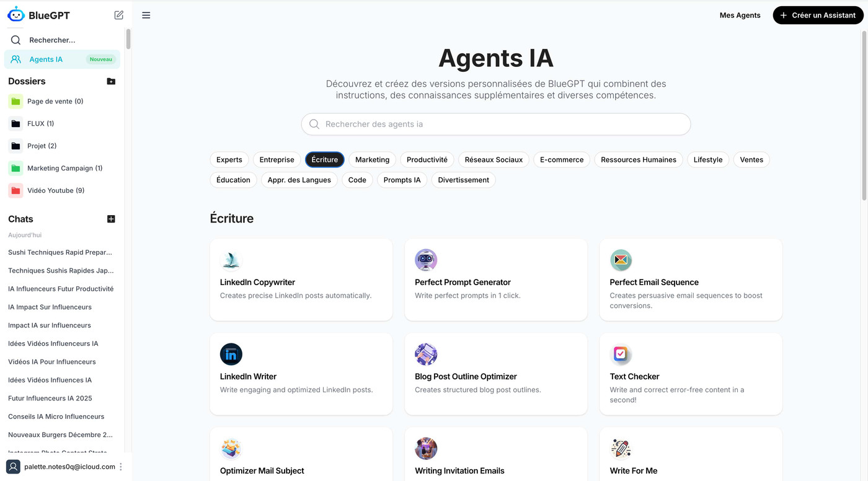Click Créer un Assistant button
Screen dimensions: 868x481
(818, 15)
